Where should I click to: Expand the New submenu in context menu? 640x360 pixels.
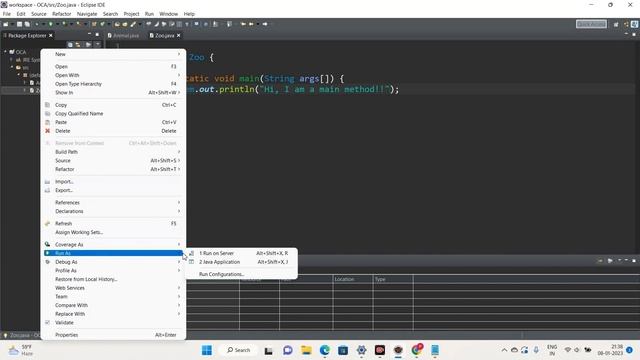click(113, 54)
